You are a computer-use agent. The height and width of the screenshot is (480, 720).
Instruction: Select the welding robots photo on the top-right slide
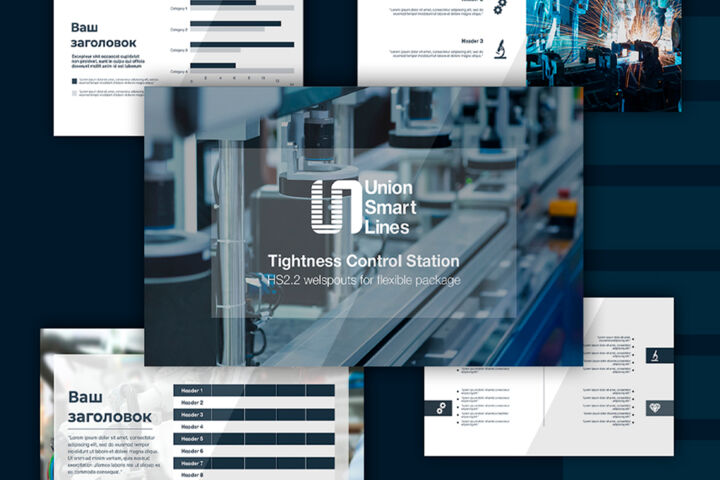coord(603,55)
